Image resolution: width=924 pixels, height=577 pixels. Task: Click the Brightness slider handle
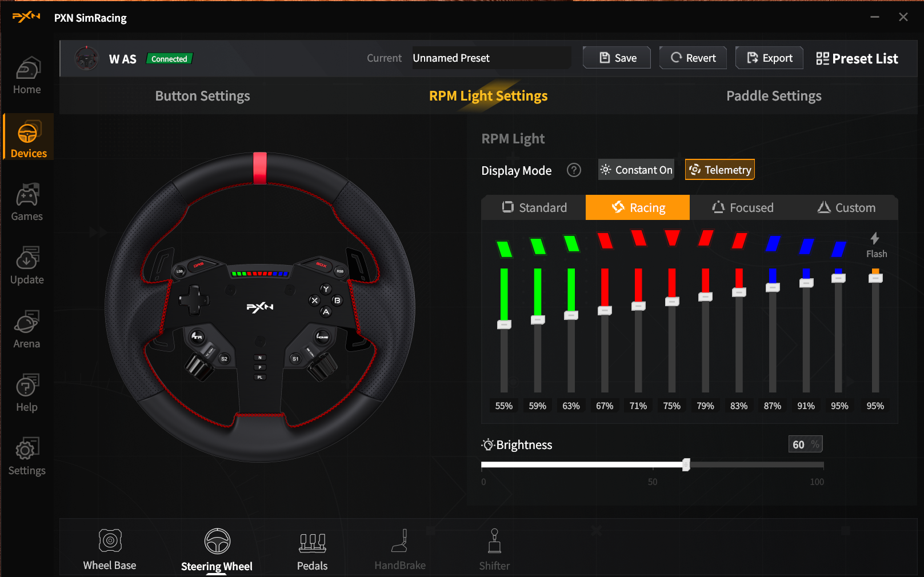[x=686, y=465]
